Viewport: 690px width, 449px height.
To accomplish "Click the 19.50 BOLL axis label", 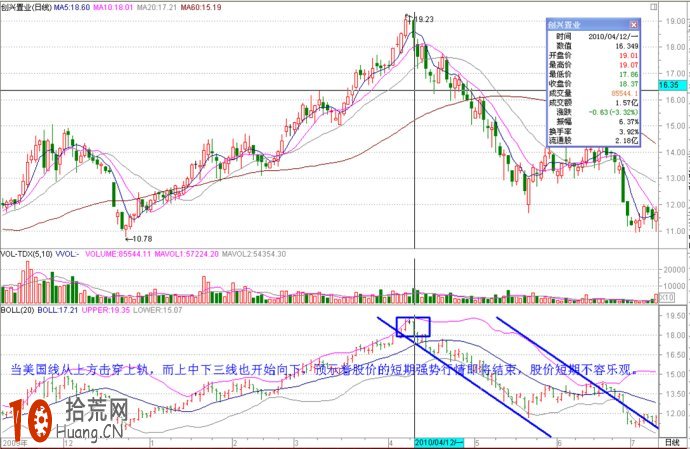I will pos(675,316).
